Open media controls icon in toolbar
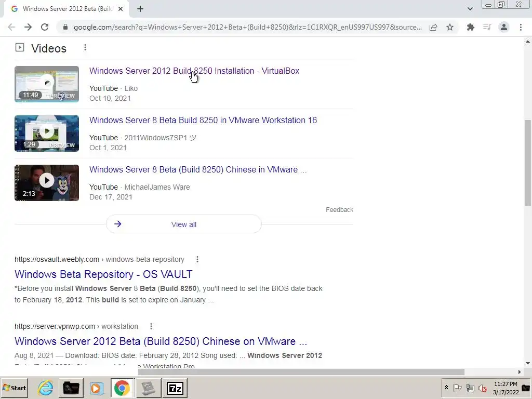 pos(487,27)
